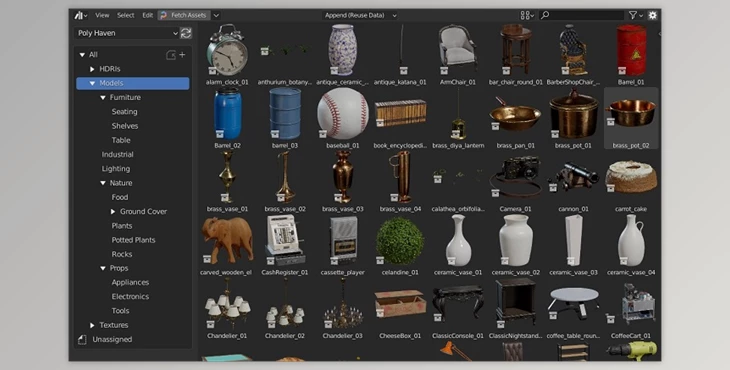Expand the Ground Cover catalog triangle

[113, 212]
